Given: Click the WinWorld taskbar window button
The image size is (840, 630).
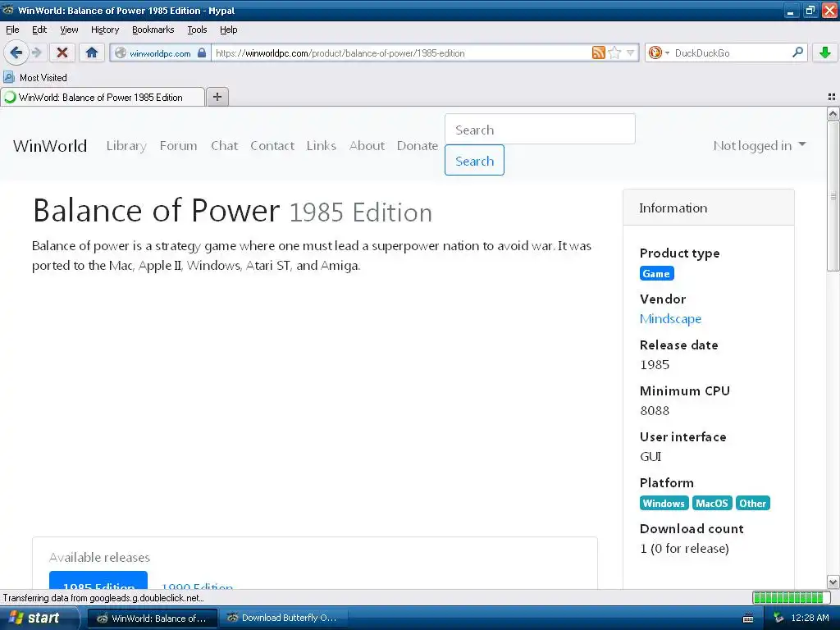Looking at the screenshot, I should coord(153,618).
